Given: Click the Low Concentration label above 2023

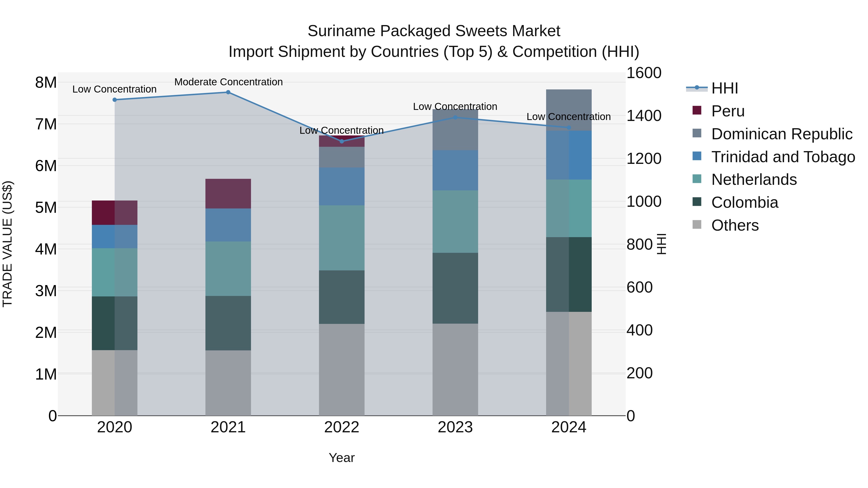Looking at the screenshot, I should pyautogui.click(x=455, y=107).
